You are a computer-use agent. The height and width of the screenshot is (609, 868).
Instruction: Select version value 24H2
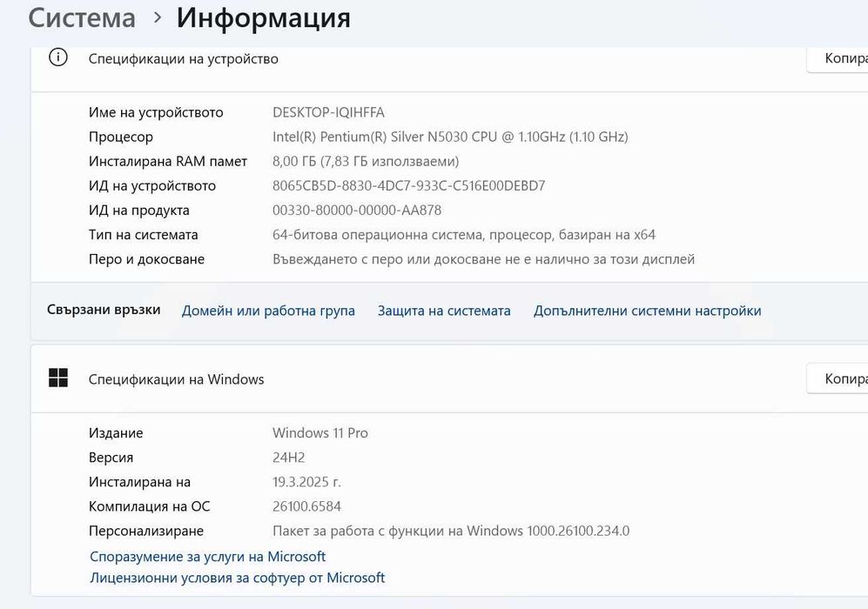(x=288, y=458)
